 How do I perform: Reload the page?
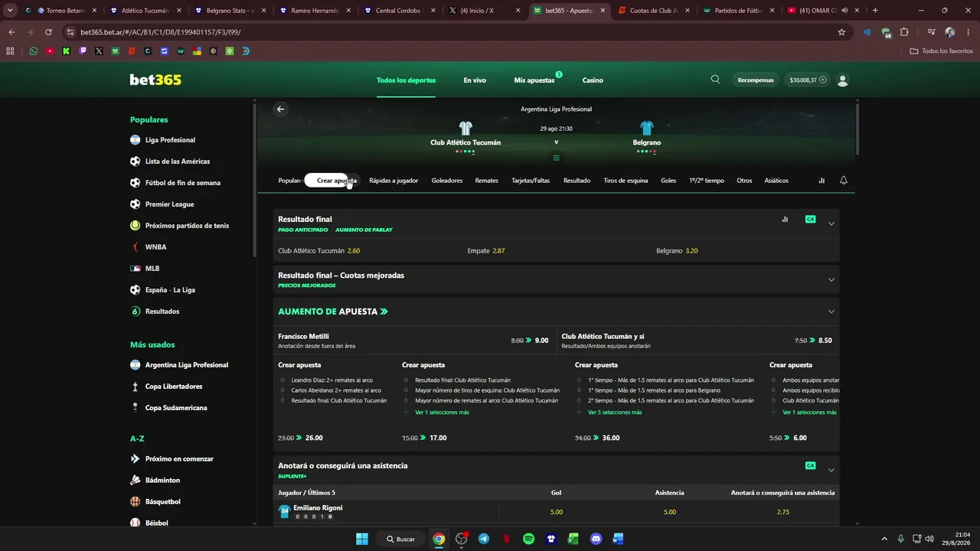48,32
